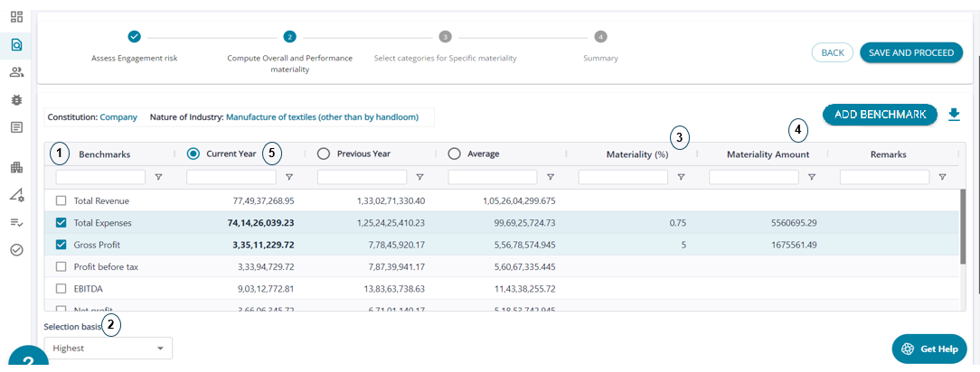Click the people/team icon in sidebar
Screen dimensions: 980x372
pos(16,72)
